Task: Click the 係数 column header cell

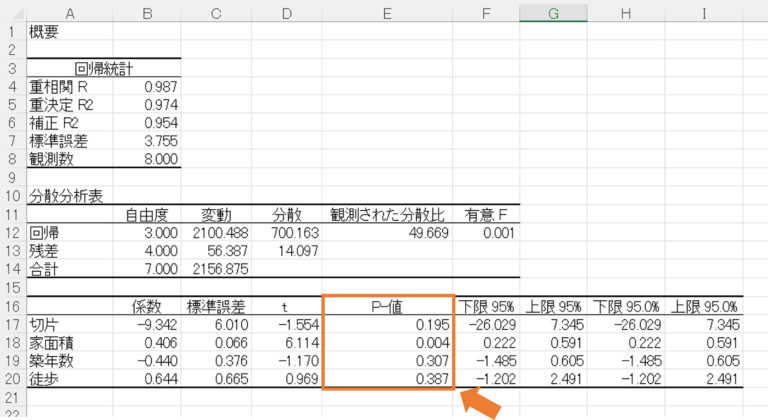Action: click(x=147, y=305)
